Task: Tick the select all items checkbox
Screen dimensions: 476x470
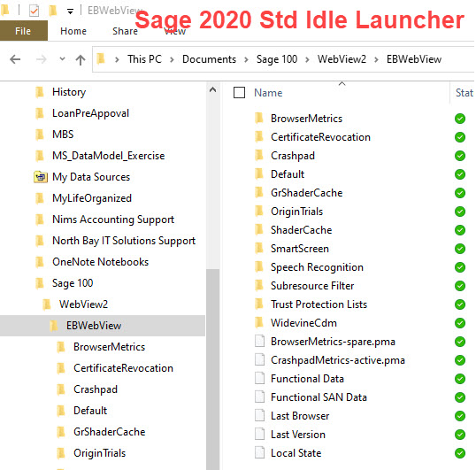Action: tap(239, 93)
